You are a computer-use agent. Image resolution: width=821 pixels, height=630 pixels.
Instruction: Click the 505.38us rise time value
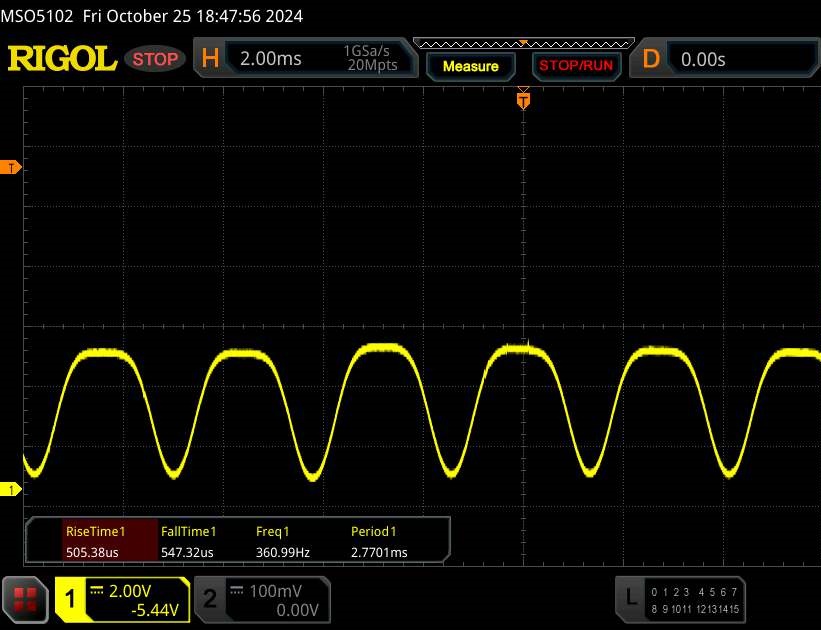click(92, 552)
